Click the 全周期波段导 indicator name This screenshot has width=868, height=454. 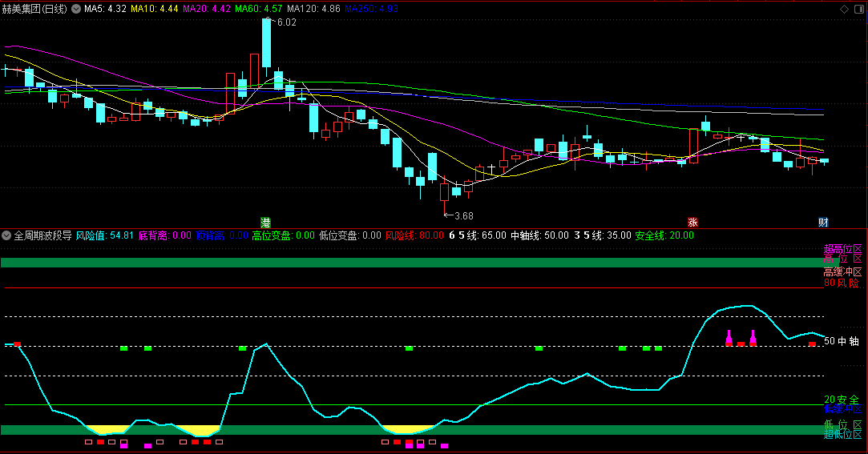click(42, 235)
